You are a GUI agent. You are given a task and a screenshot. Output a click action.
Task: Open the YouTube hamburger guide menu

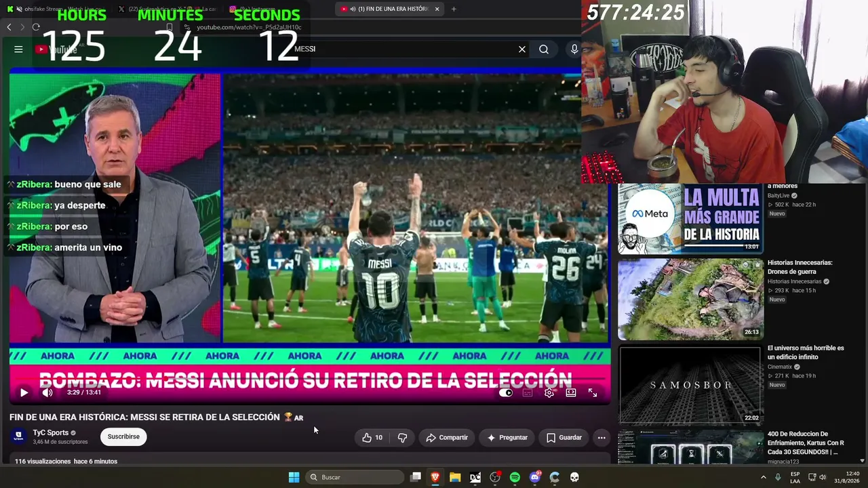(18, 49)
